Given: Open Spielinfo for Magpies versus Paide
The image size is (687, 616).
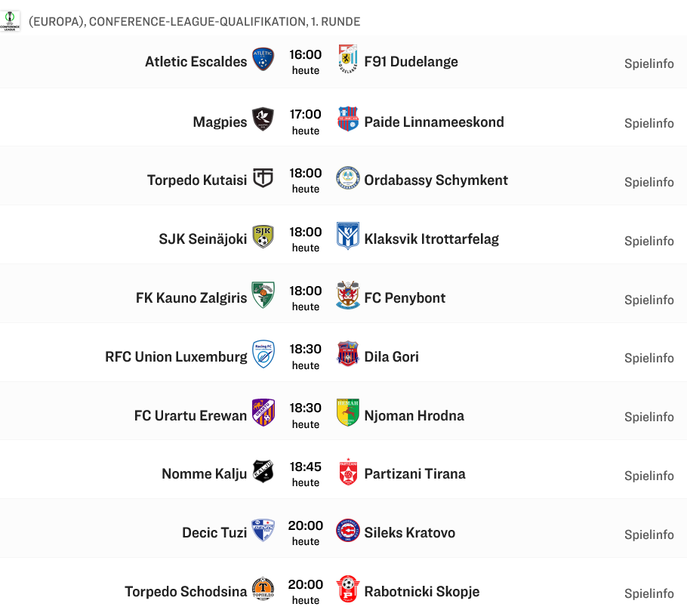Looking at the screenshot, I should (648, 123).
